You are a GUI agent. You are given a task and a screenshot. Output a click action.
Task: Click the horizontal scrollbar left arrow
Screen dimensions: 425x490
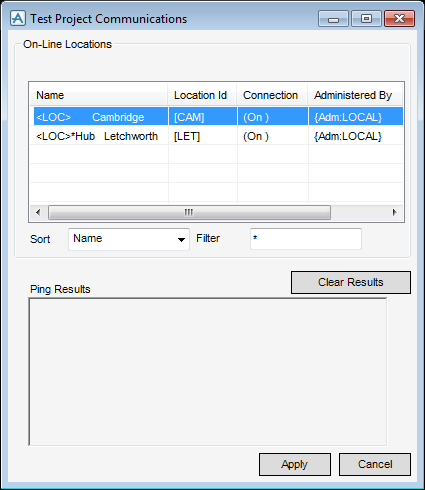click(x=38, y=212)
